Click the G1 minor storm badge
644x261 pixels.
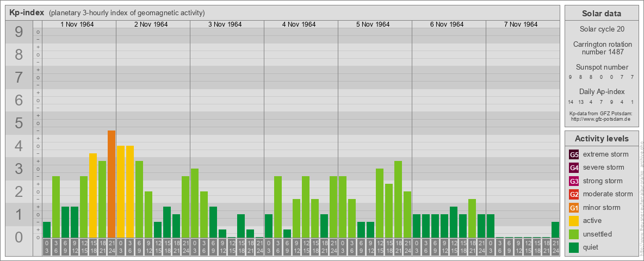click(574, 207)
